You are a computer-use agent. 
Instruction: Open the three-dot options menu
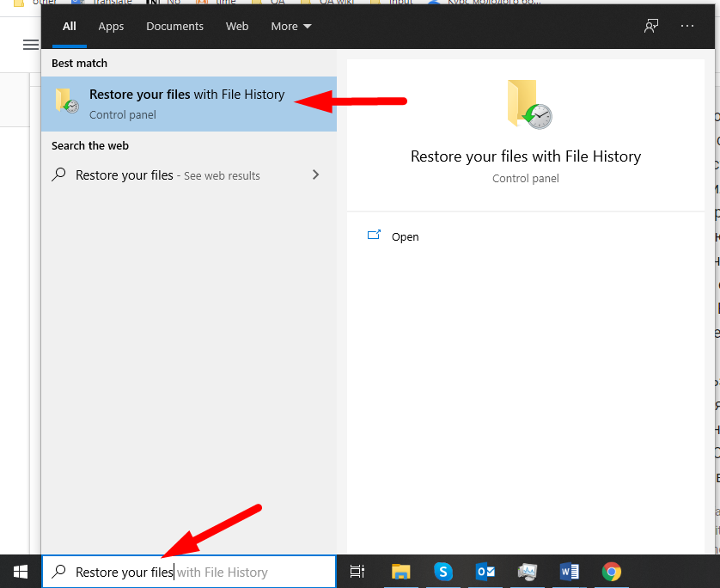coord(687,26)
